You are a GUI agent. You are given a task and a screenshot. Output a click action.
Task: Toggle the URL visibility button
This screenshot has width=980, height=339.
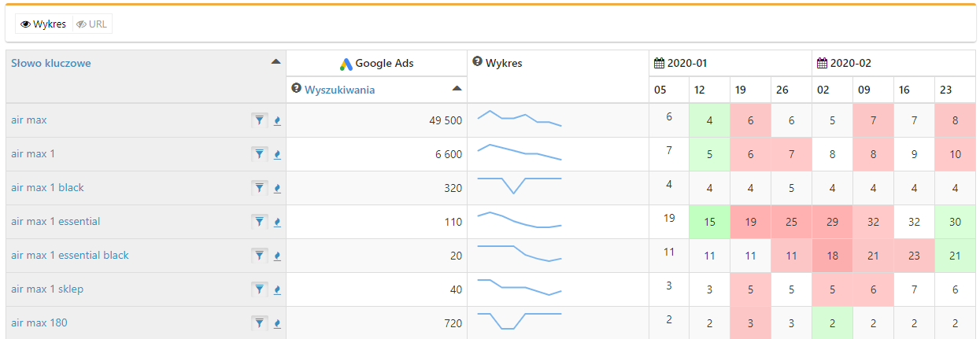tap(92, 24)
